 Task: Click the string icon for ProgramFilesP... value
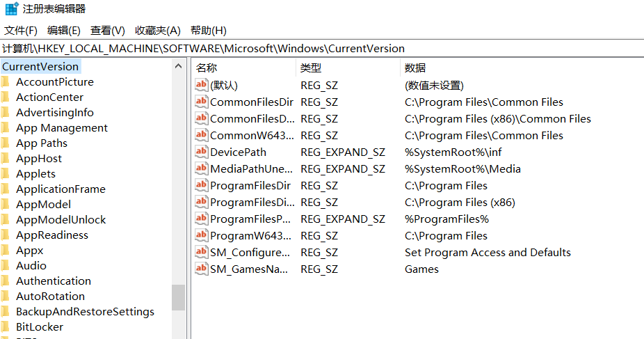[x=201, y=219]
